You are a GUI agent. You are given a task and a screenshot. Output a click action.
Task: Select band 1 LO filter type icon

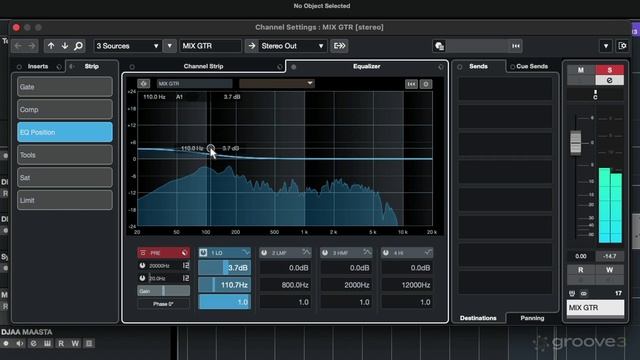coord(245,252)
